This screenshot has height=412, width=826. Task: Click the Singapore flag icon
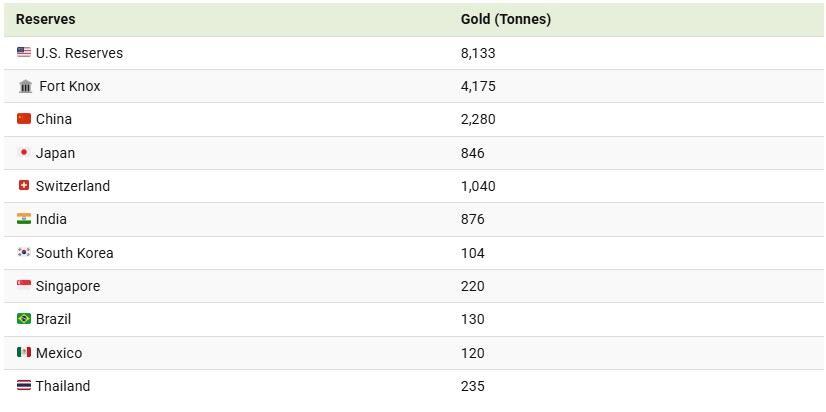(24, 286)
